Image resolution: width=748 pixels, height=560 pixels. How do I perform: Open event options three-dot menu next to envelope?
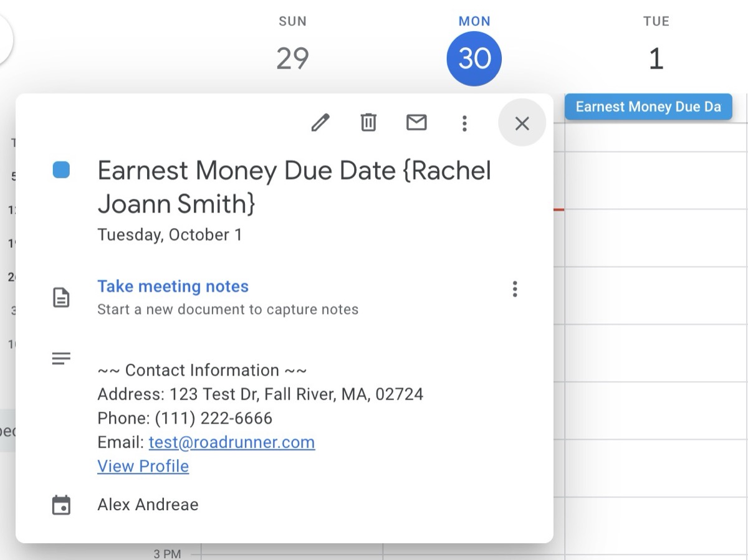click(x=464, y=123)
